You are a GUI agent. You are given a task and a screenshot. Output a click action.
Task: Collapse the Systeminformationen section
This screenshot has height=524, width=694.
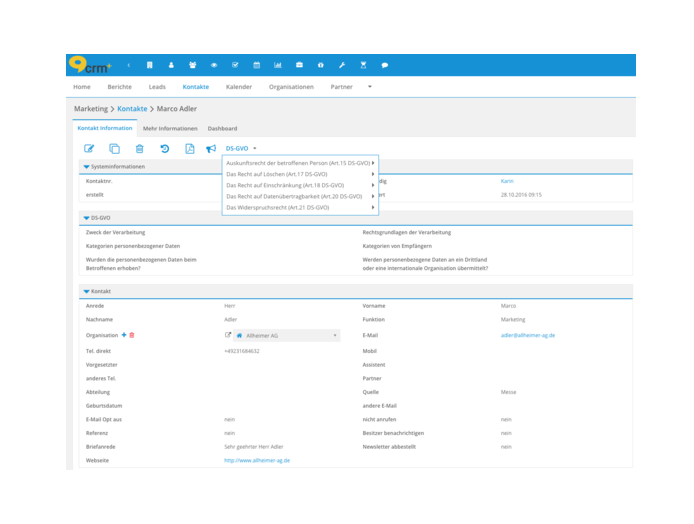tap(86, 167)
